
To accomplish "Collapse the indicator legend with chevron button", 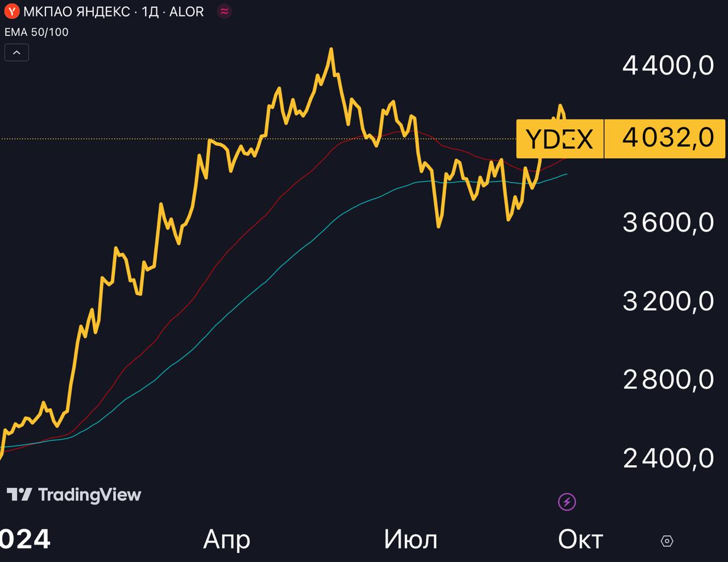I will [16, 53].
